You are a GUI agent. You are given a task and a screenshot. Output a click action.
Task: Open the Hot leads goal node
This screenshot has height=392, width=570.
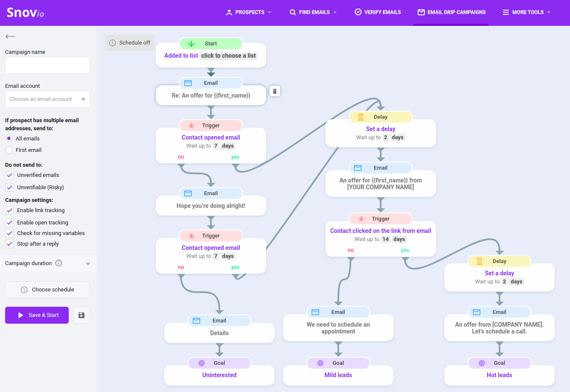(x=500, y=375)
